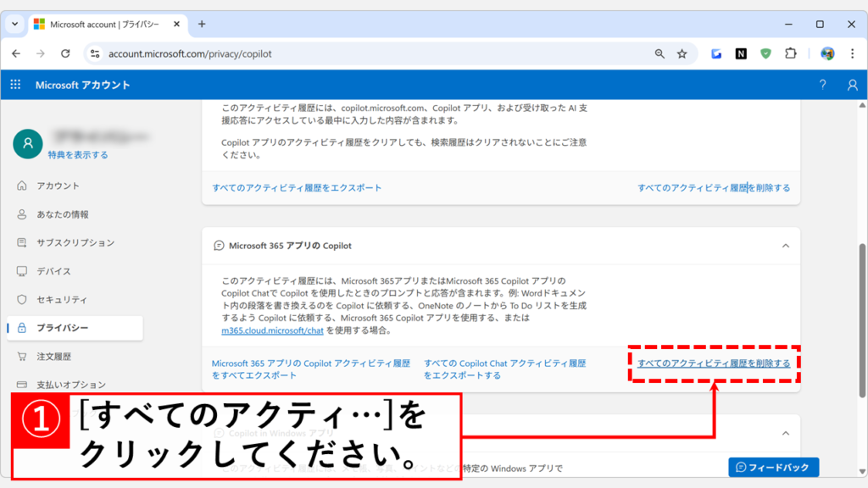Image resolution: width=868 pixels, height=488 pixels.
Task: Open セキュリティ in the sidebar
Action: tap(62, 299)
